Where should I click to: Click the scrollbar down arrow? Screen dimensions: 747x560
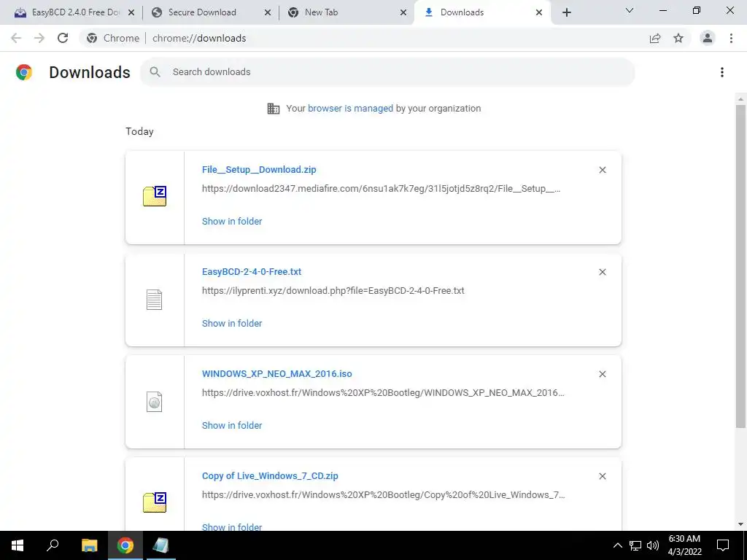pos(740,524)
